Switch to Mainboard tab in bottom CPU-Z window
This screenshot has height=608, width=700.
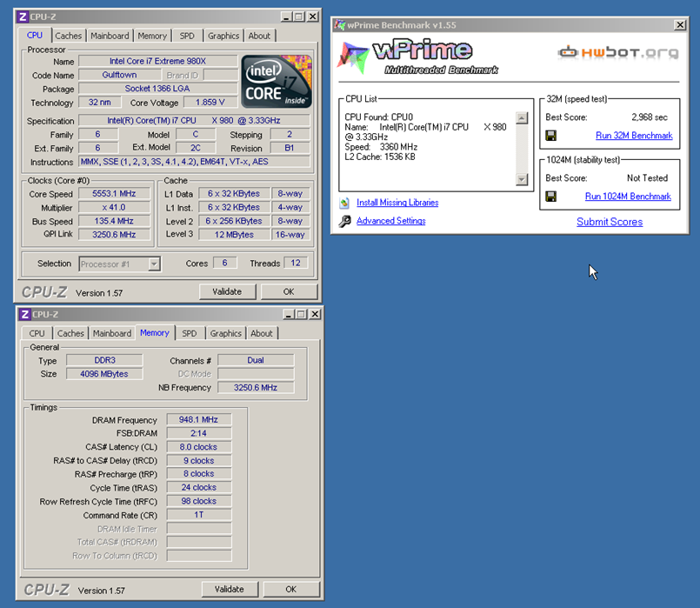[x=111, y=333]
